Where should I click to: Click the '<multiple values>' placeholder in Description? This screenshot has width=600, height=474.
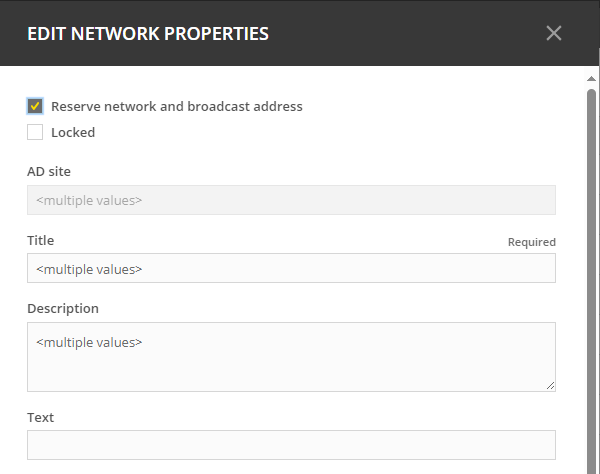(89, 342)
